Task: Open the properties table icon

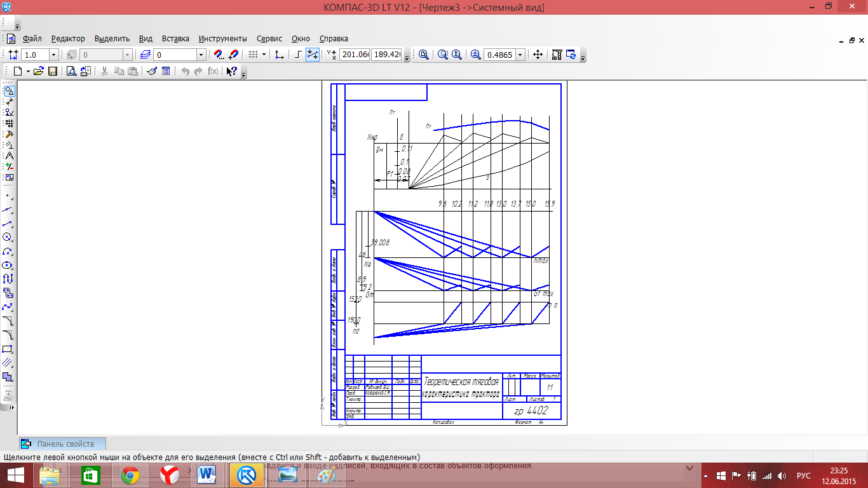Action: pyautogui.click(x=166, y=71)
